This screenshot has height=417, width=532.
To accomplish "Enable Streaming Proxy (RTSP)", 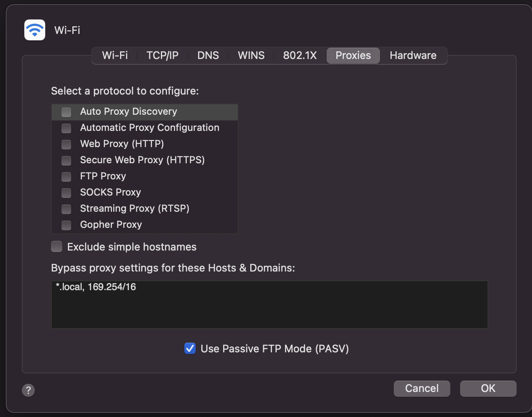I will [66, 209].
